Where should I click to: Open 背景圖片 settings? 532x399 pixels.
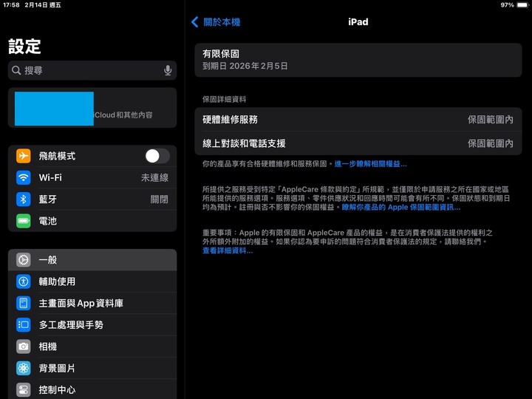tap(92, 368)
